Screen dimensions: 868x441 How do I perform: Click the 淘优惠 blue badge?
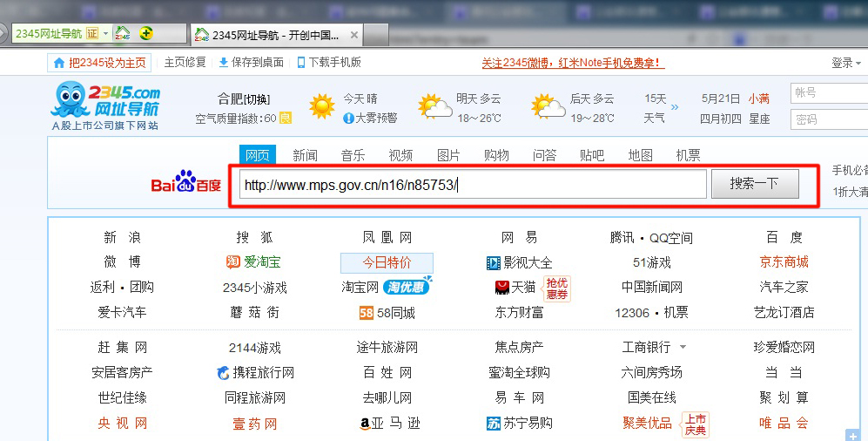pyautogui.click(x=407, y=286)
